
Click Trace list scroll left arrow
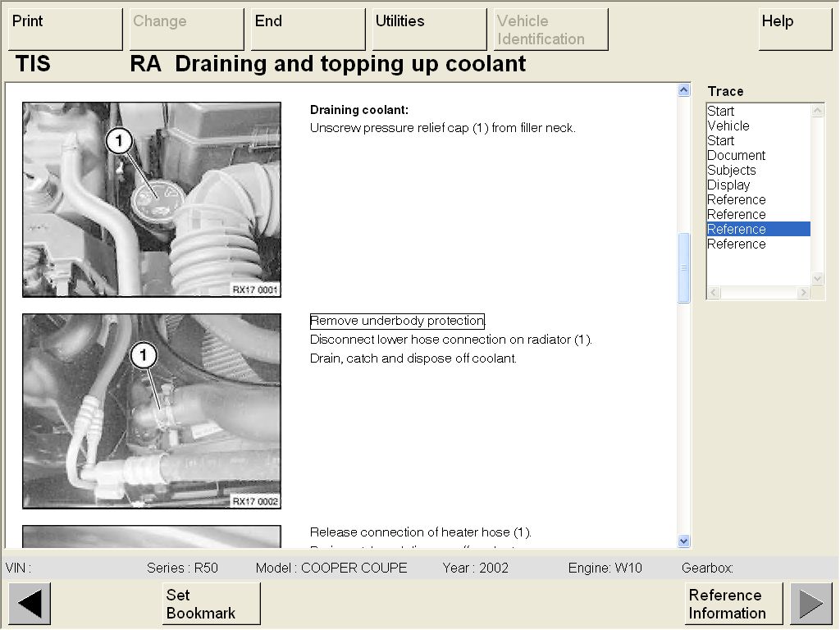[714, 293]
